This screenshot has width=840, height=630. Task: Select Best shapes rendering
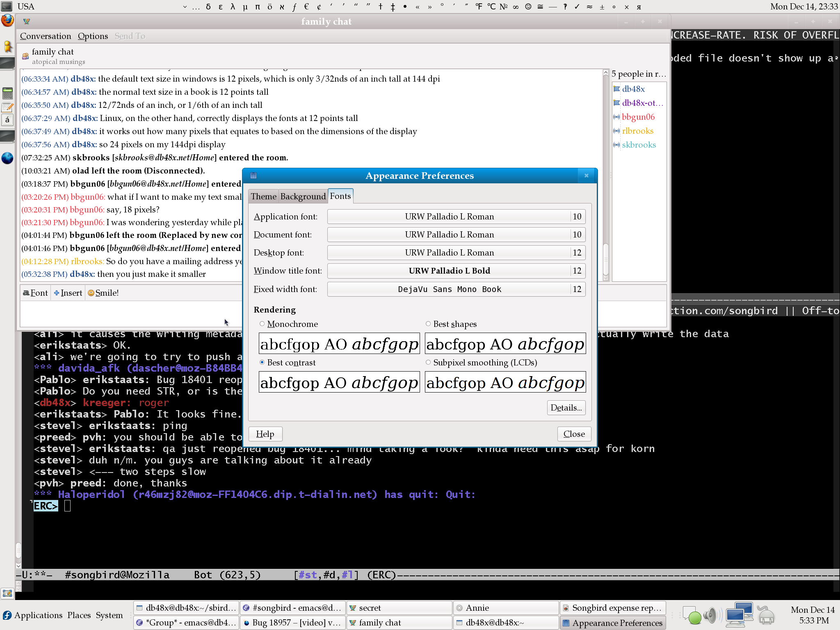pos(451,324)
